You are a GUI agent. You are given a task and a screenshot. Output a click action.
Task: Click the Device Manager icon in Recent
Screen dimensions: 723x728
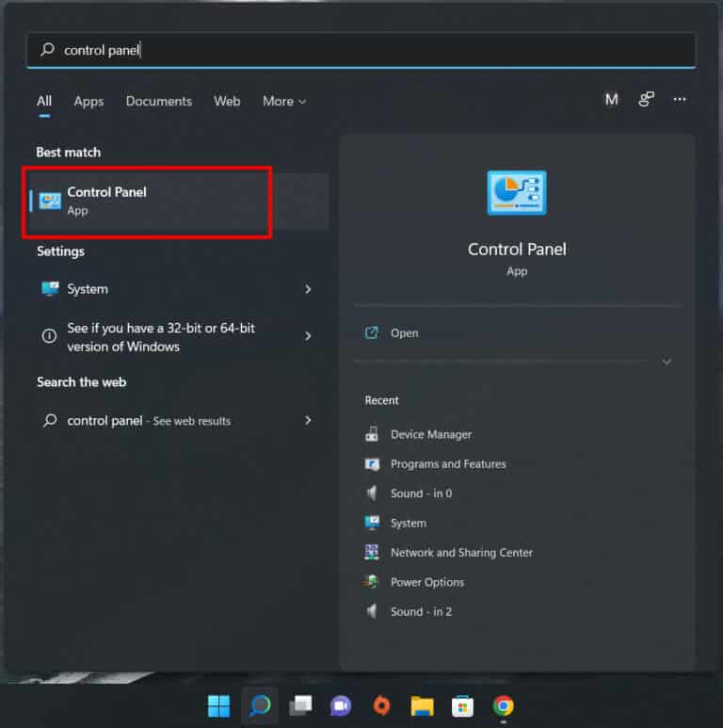click(x=372, y=434)
